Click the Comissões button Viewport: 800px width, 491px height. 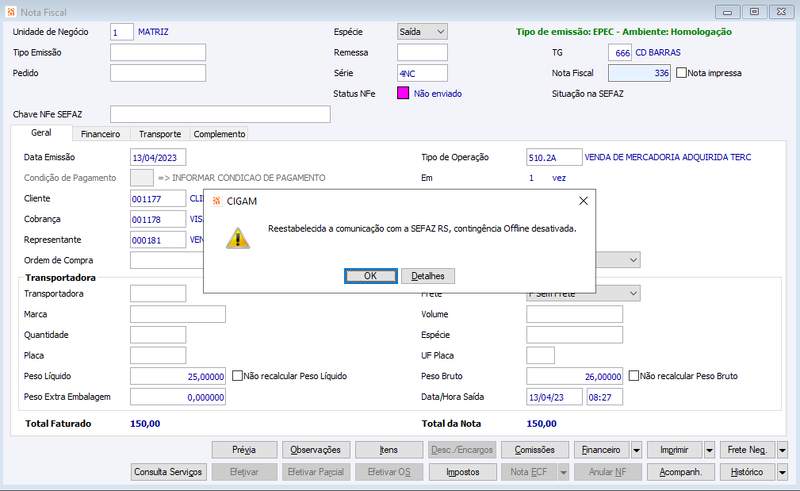tap(535, 450)
